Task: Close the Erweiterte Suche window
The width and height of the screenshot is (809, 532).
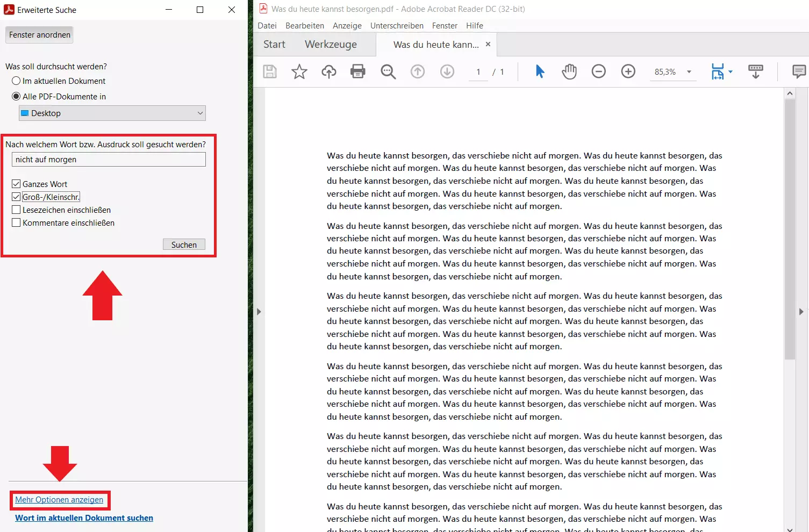Action: (x=232, y=10)
